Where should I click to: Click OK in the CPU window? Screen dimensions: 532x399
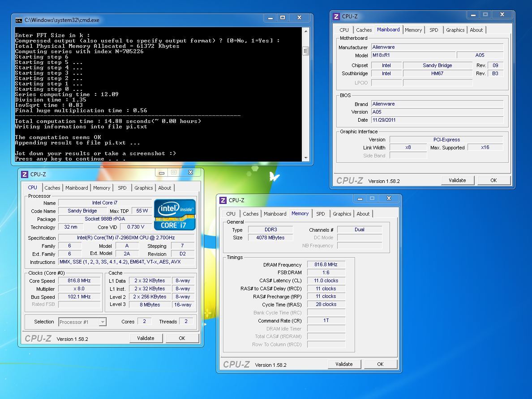pos(182,338)
